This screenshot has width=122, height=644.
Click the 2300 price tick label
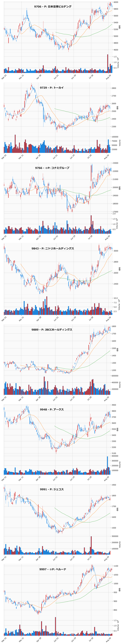114,127
